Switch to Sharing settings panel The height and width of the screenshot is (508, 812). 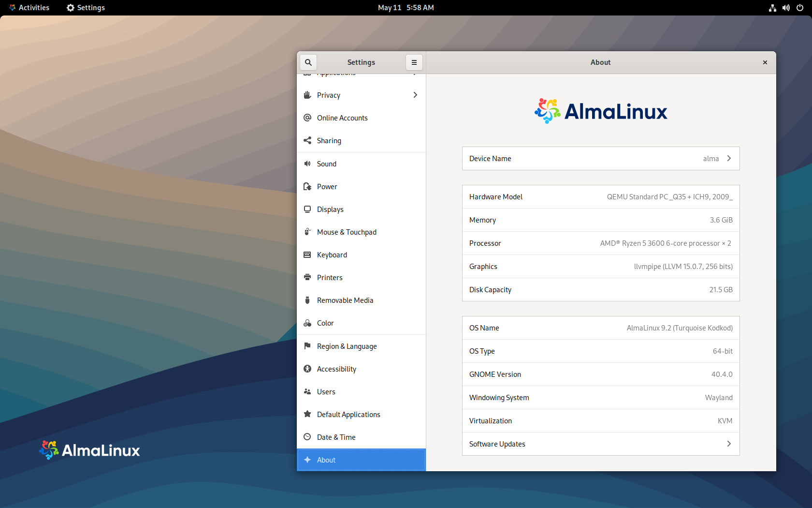(361, 141)
